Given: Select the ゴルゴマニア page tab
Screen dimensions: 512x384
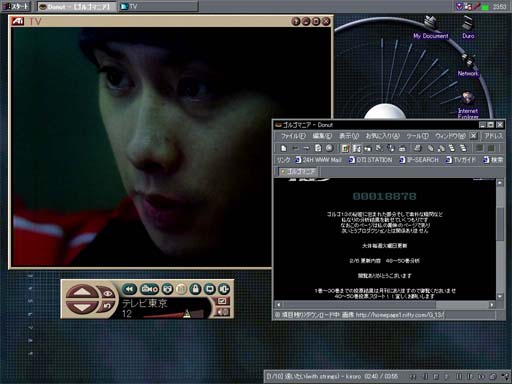Looking at the screenshot, I should coord(298,172).
